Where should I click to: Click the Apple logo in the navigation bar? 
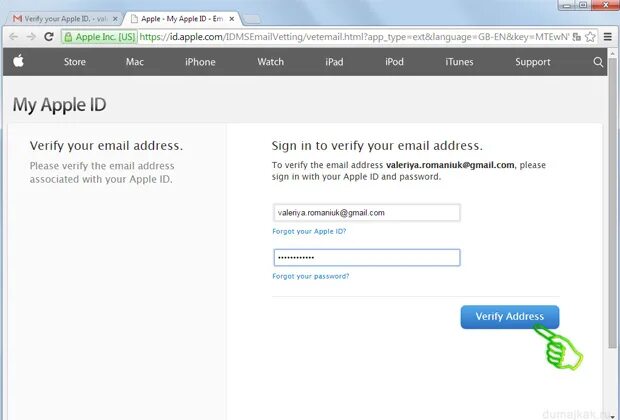tap(19, 61)
